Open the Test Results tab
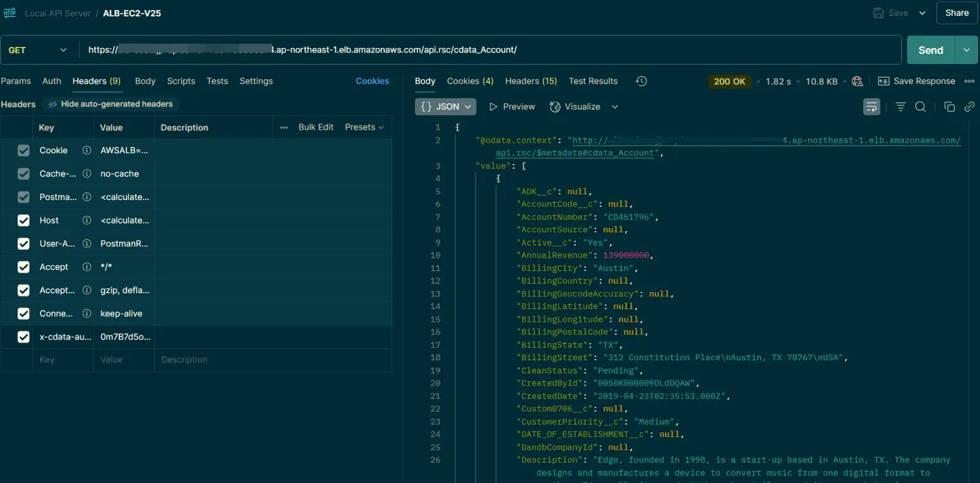980x483 pixels. coord(593,81)
